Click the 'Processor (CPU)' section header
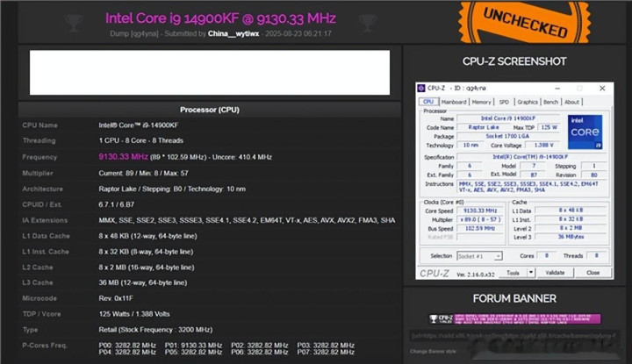The height and width of the screenshot is (364, 632). (x=210, y=110)
